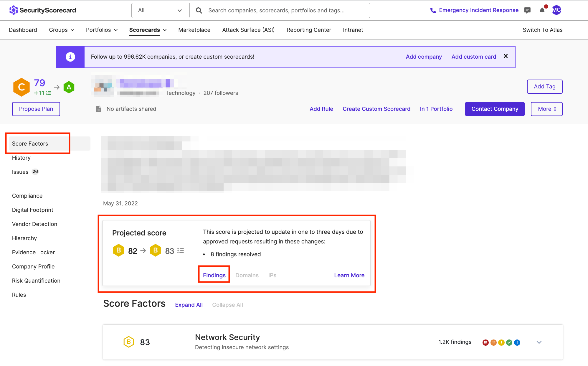This screenshot has width=588, height=366.
Task: Open Vendor Detection in the sidebar
Action: click(x=34, y=224)
